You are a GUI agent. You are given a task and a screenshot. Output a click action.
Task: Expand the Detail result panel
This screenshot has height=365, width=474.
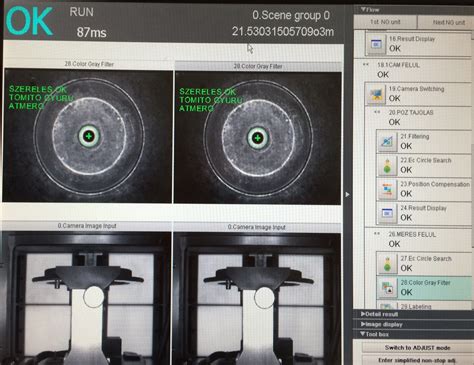click(x=413, y=314)
